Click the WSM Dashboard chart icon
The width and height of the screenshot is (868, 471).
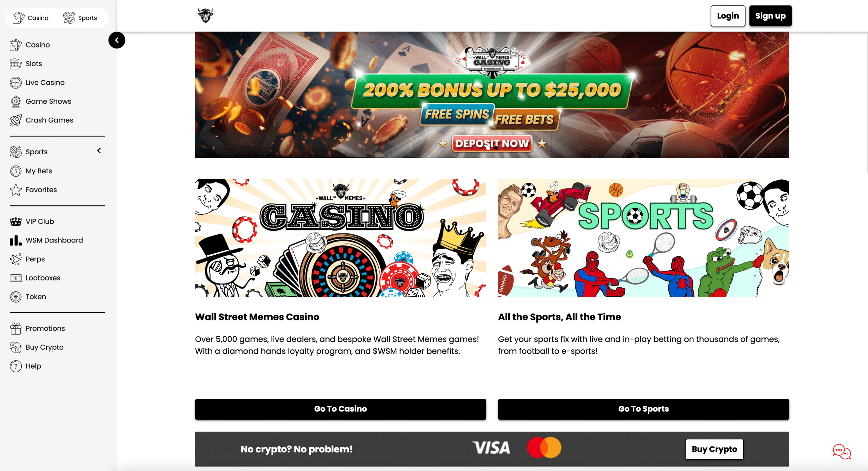click(x=16, y=240)
